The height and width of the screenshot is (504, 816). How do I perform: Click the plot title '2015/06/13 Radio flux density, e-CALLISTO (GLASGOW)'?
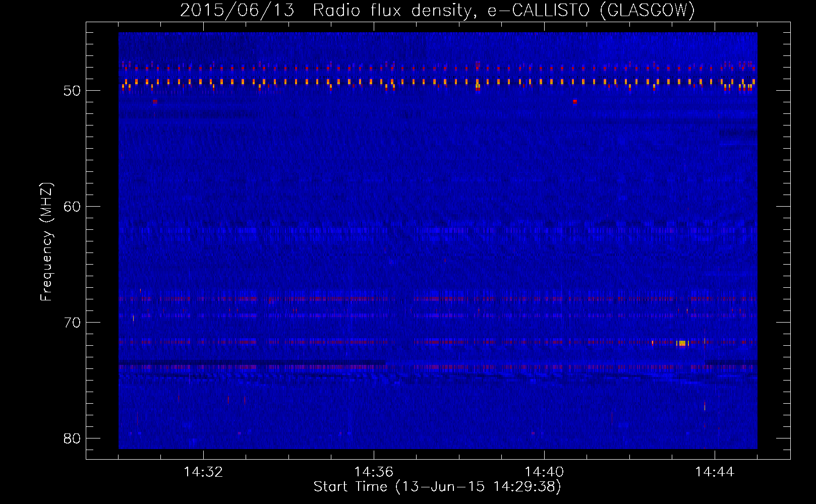[x=437, y=10]
